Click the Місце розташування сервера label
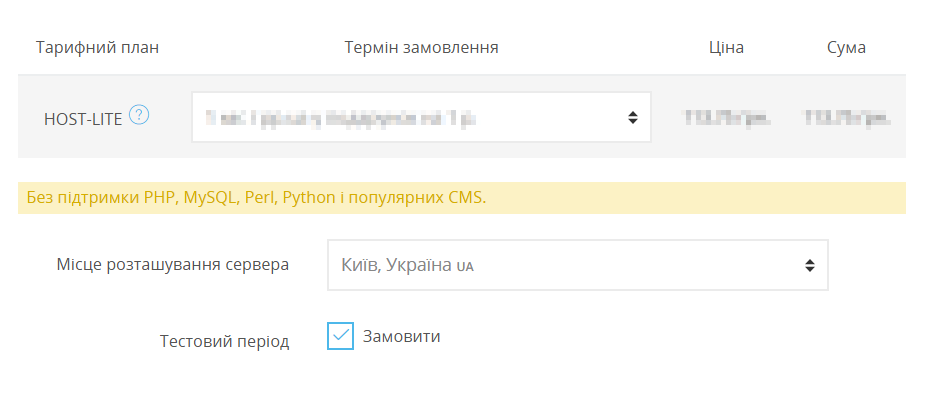The height and width of the screenshot is (399, 927). (x=173, y=264)
